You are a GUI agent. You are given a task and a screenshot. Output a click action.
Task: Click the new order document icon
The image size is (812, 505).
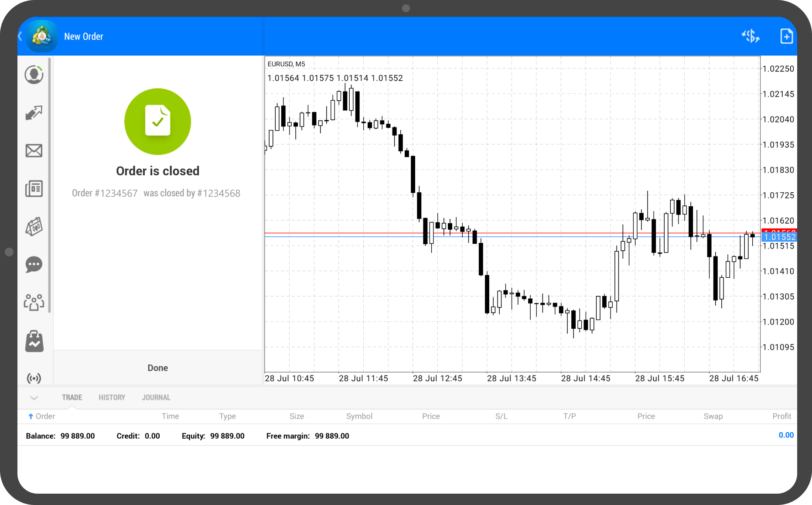(x=786, y=36)
